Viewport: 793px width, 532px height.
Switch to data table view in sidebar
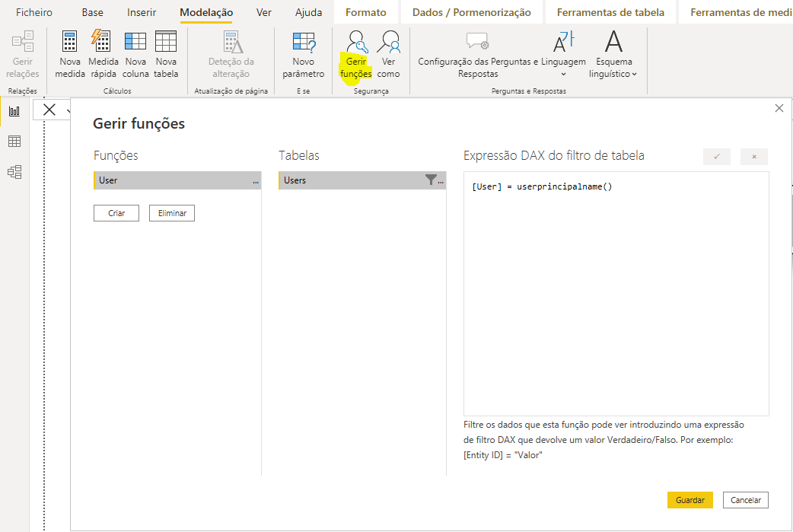pyautogui.click(x=14, y=142)
